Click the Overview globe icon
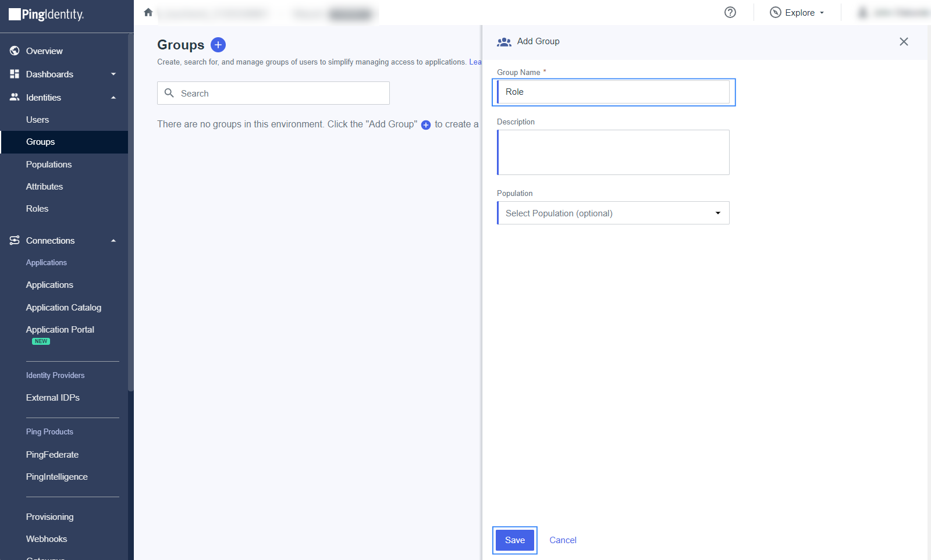The width and height of the screenshot is (931, 560). pyautogui.click(x=15, y=51)
